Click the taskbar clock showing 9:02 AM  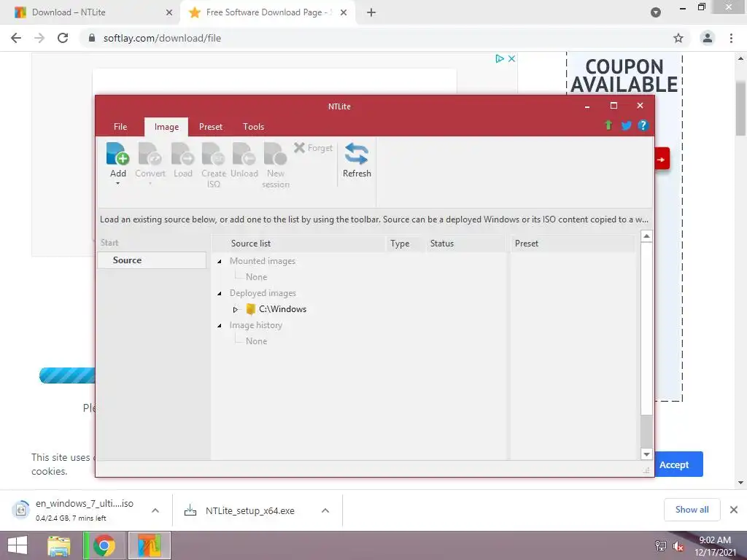coord(715,546)
